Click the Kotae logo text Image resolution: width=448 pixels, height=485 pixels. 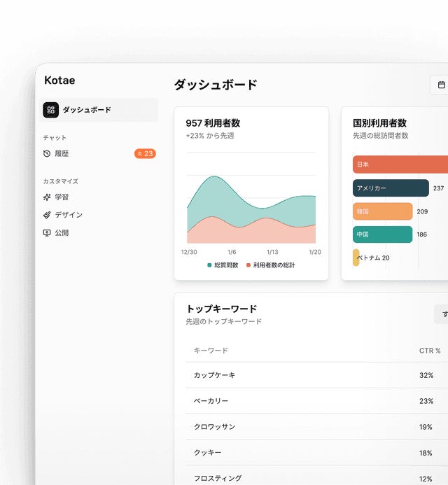click(x=59, y=80)
